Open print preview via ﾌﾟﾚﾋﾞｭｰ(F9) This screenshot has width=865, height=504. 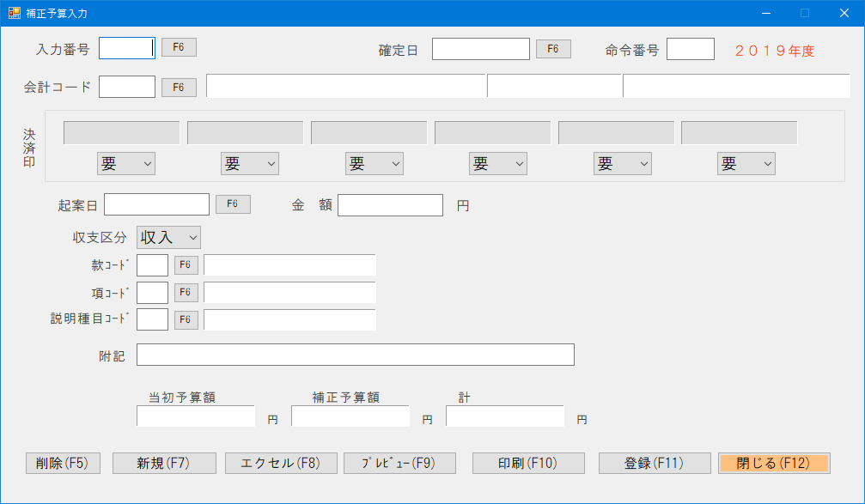point(399,463)
